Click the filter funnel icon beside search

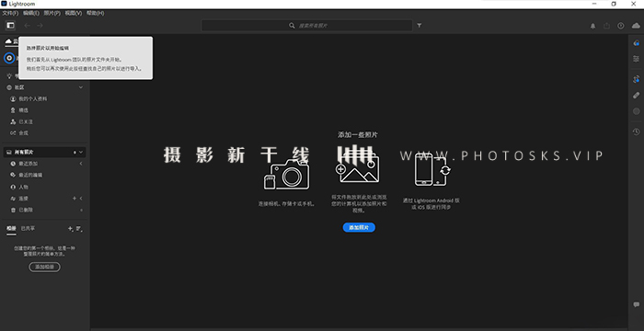[x=419, y=26]
